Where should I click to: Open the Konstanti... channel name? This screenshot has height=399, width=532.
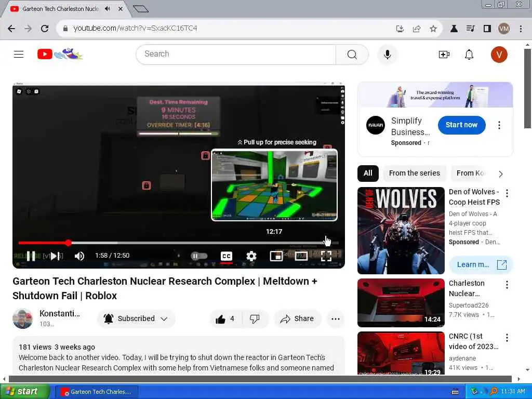[60, 313]
